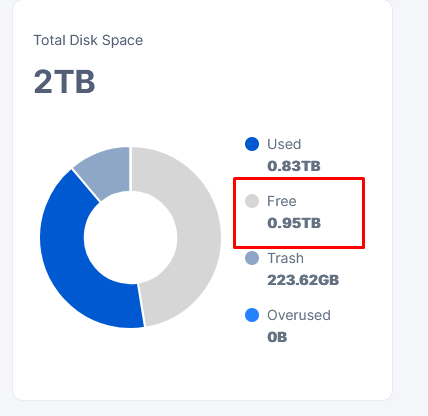Click the Trash legend slate-blue dot
428x416 pixels.
pos(252,258)
